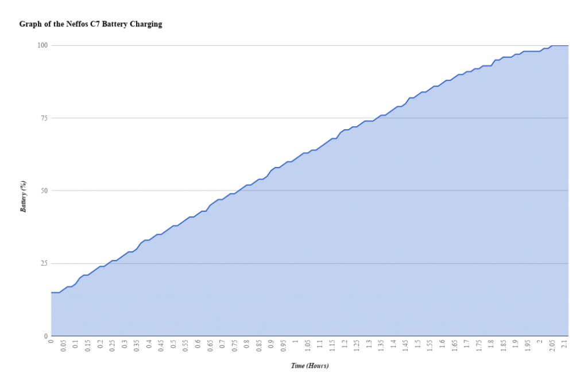The image size is (588, 389).
Task: Click the x-axis tick label 2.1
Action: 564,344
